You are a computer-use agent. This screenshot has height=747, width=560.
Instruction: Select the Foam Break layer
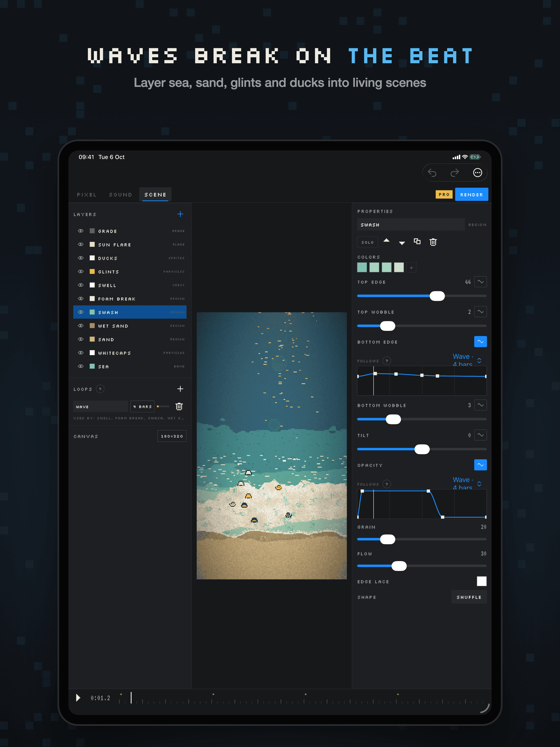click(130, 299)
